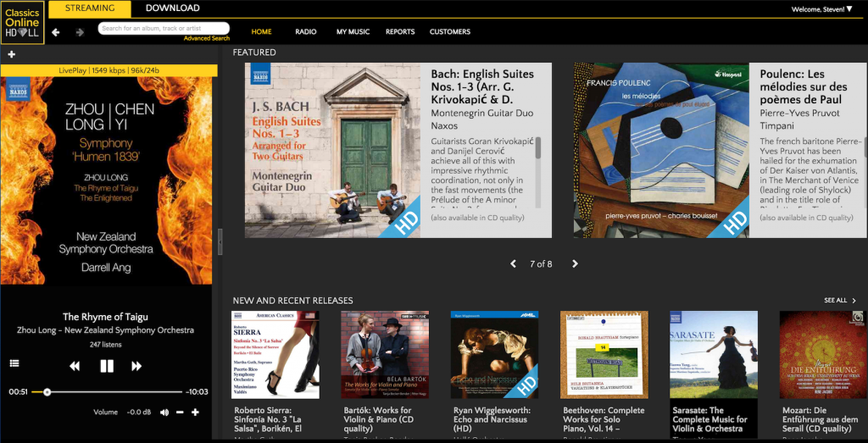
Task: Show the previous featured album page
Action: point(513,263)
